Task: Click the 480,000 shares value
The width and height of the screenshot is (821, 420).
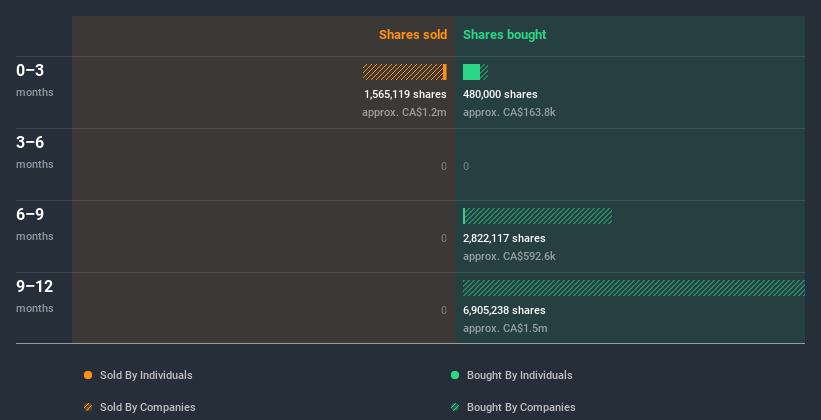Action: click(x=500, y=94)
